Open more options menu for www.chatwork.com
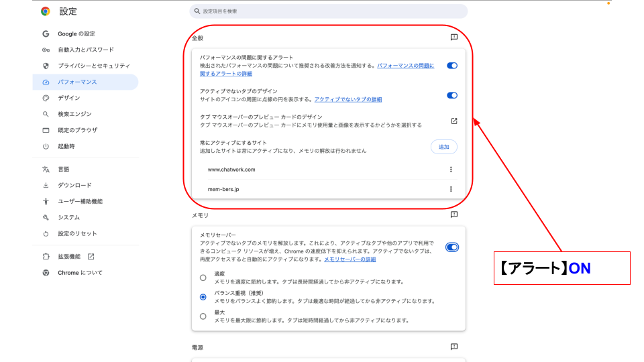This screenshot has height=362, width=644. click(x=451, y=170)
